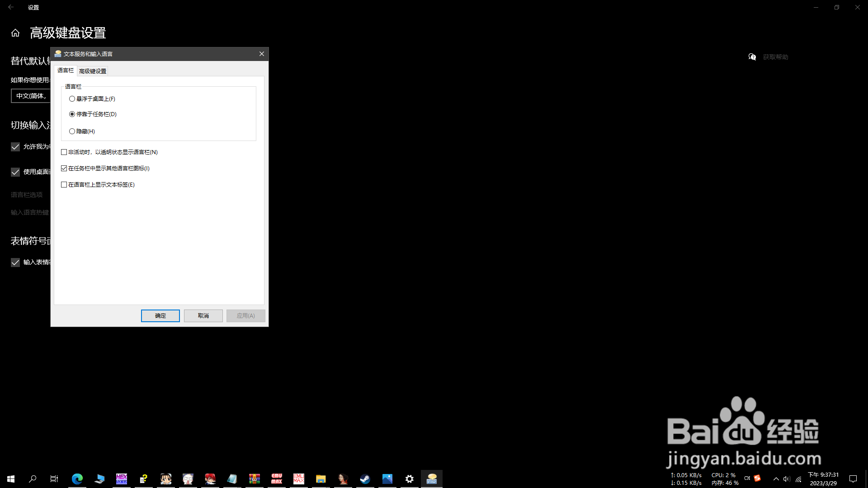Enable 在语言栏上显示文本标签 checkbox
Screen dimensions: 868x488
[64, 184]
